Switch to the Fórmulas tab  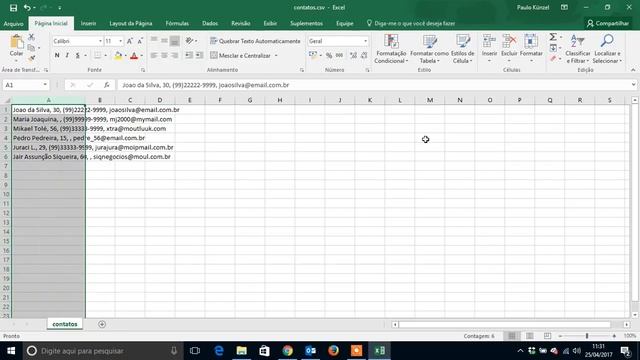[x=177, y=24]
